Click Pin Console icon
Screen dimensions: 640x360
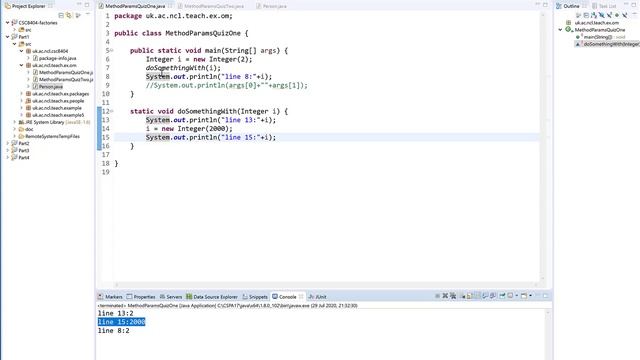(x=502, y=296)
